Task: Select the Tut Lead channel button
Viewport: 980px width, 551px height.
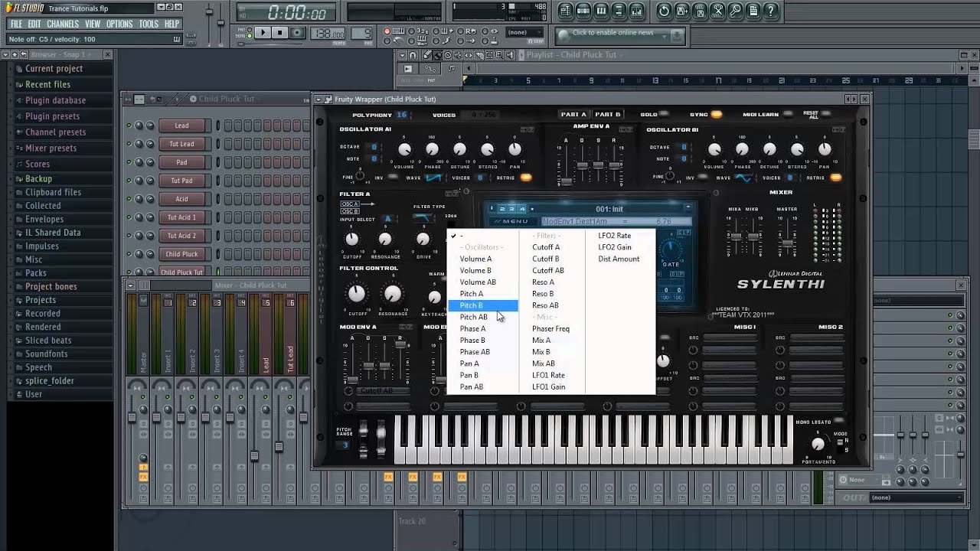Action: coord(181,144)
